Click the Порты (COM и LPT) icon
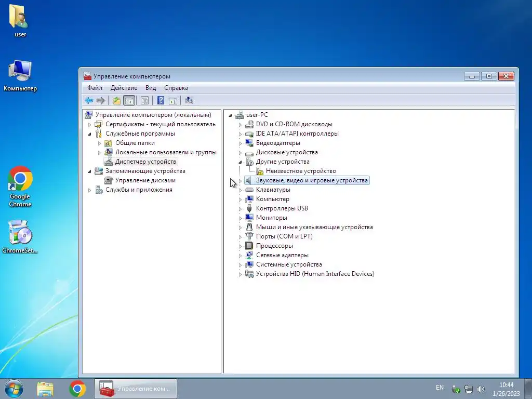The image size is (532, 399). [249, 236]
